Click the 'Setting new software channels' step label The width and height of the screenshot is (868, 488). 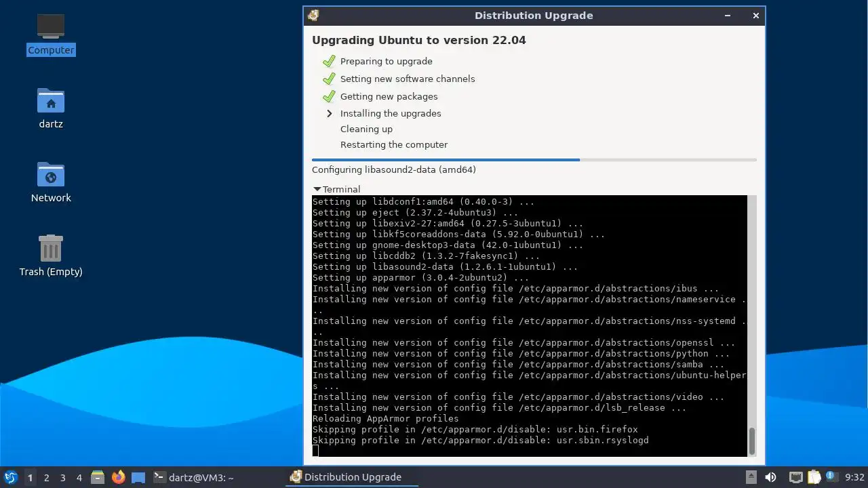click(x=408, y=79)
